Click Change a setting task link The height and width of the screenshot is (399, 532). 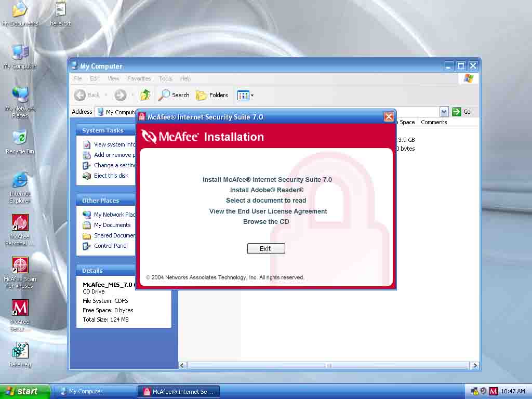[109, 165]
